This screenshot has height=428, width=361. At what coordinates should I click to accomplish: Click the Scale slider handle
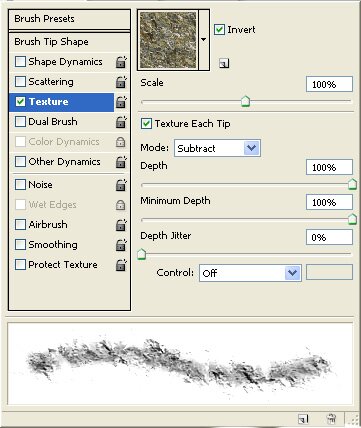[245, 101]
